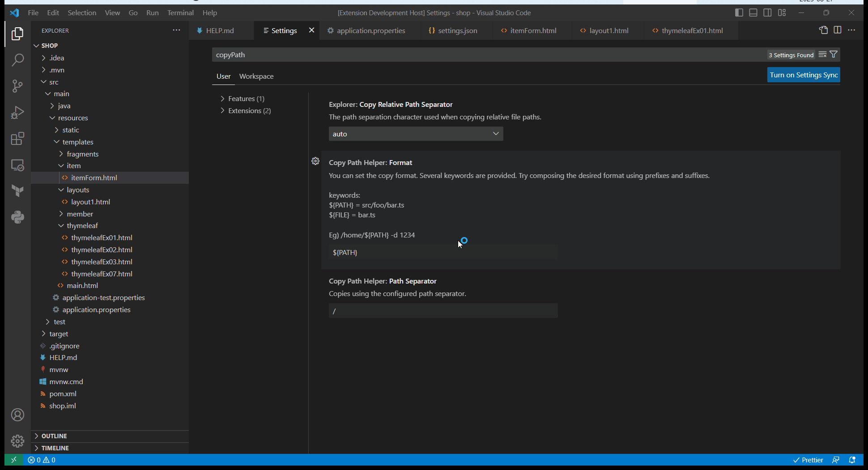Collapse the src folder
The width and height of the screenshot is (868, 470).
[110, 82]
